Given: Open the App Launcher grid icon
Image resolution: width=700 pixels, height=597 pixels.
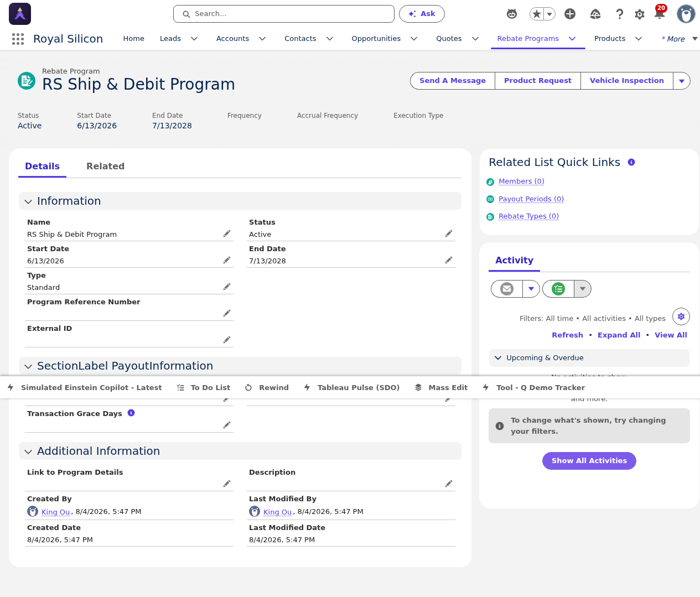Looking at the screenshot, I should tap(18, 39).
